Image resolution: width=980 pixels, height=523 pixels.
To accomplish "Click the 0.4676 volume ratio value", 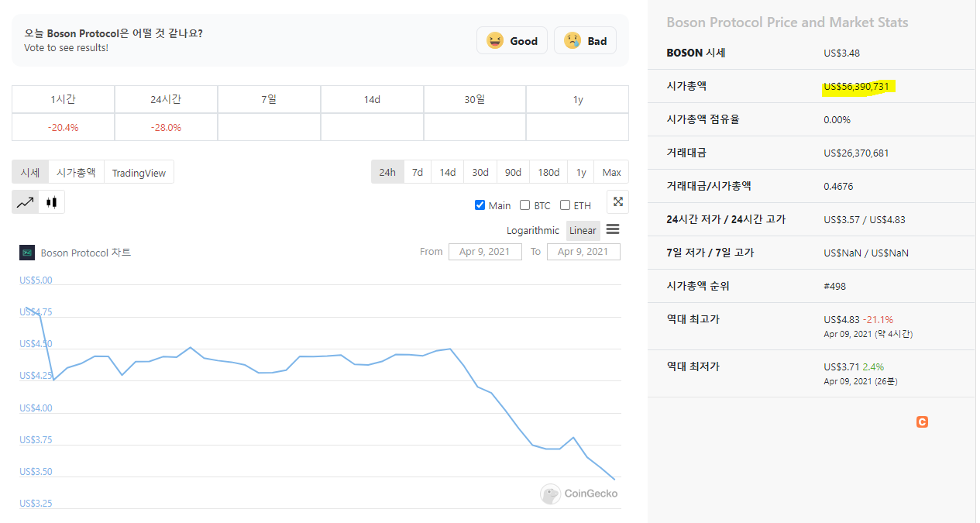I will point(838,186).
